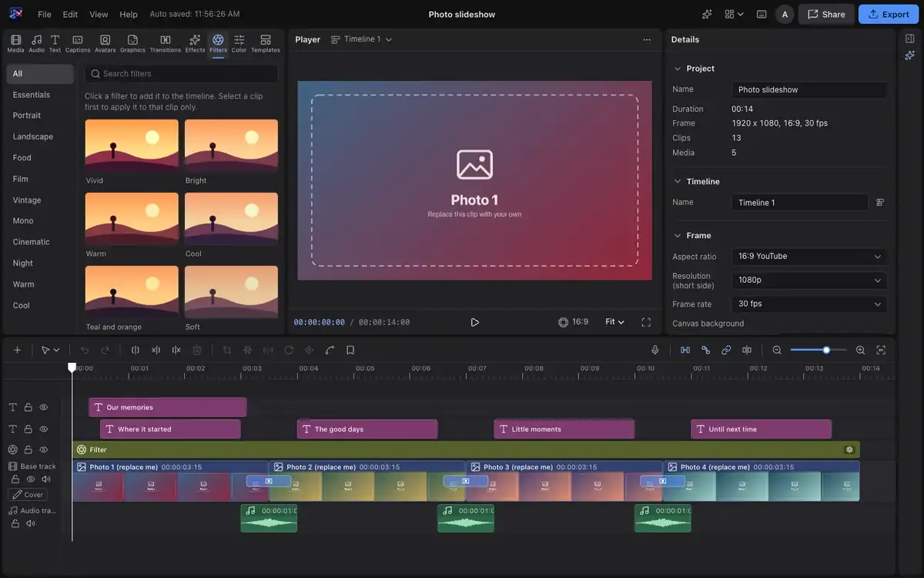The width and height of the screenshot is (924, 578).
Task: Start voiceover recording with microphone icon
Action: tap(655, 350)
